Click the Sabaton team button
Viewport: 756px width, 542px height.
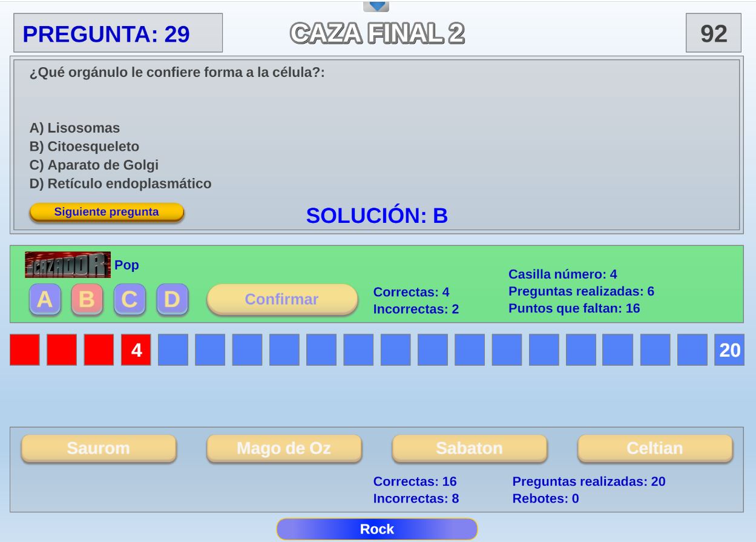469,448
